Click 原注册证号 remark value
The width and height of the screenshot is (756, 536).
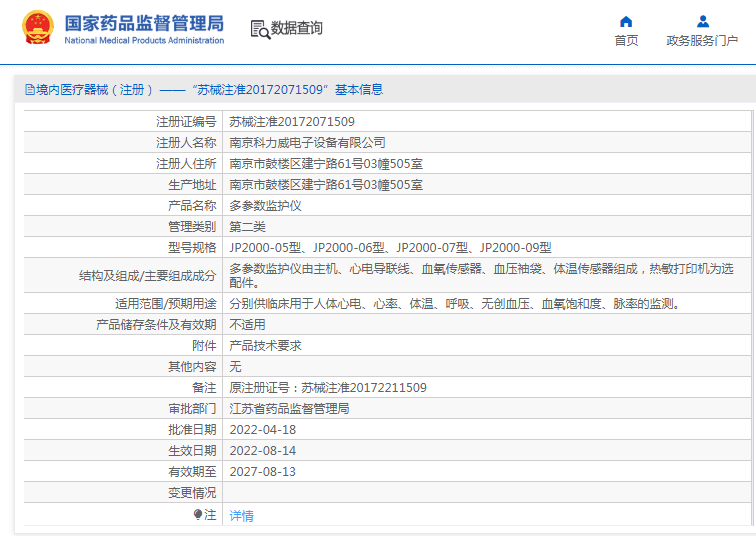pyautogui.click(x=328, y=388)
